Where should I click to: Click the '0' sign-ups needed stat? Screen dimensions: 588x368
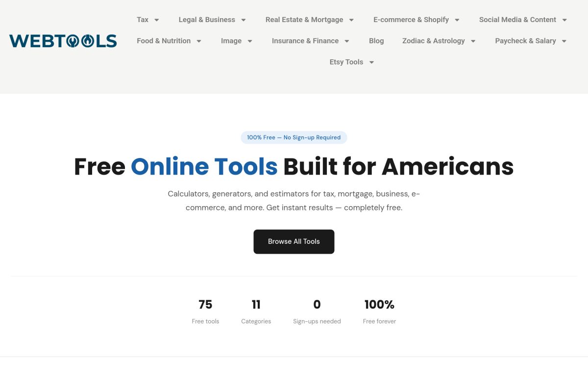[x=317, y=305]
